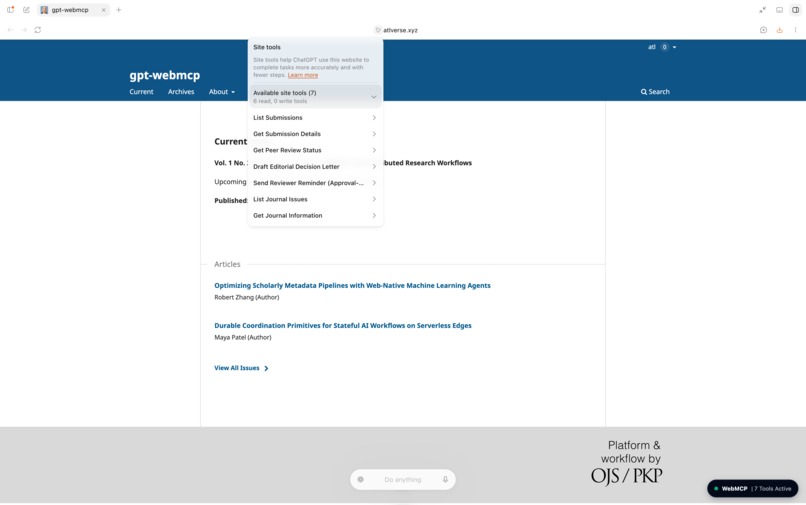The height and width of the screenshot is (505, 806).
Task: Open a new tab with the plus icon
Action: pos(119,10)
